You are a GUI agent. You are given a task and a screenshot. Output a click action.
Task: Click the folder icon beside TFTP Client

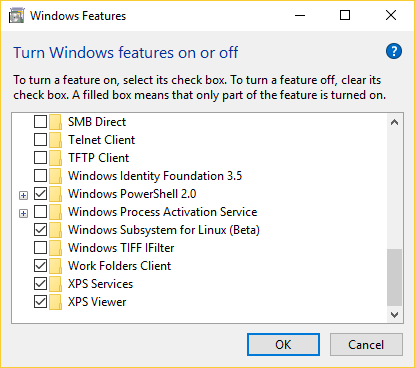pyautogui.click(x=55, y=158)
